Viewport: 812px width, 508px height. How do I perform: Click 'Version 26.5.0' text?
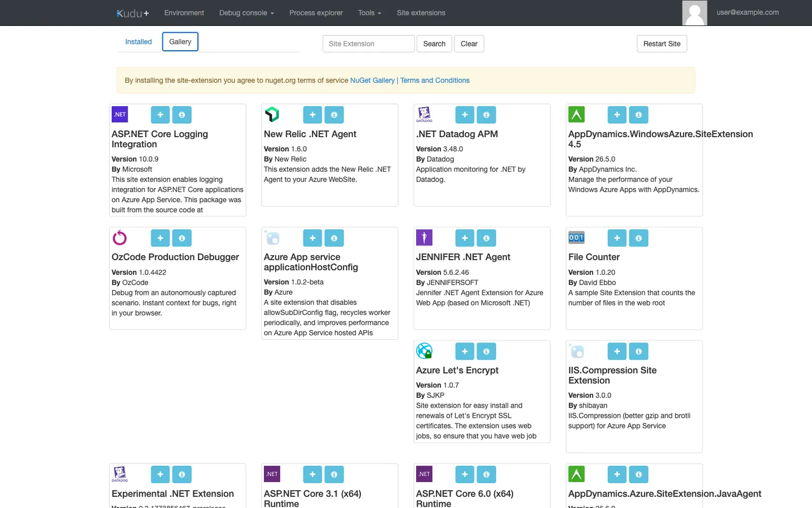592,159
